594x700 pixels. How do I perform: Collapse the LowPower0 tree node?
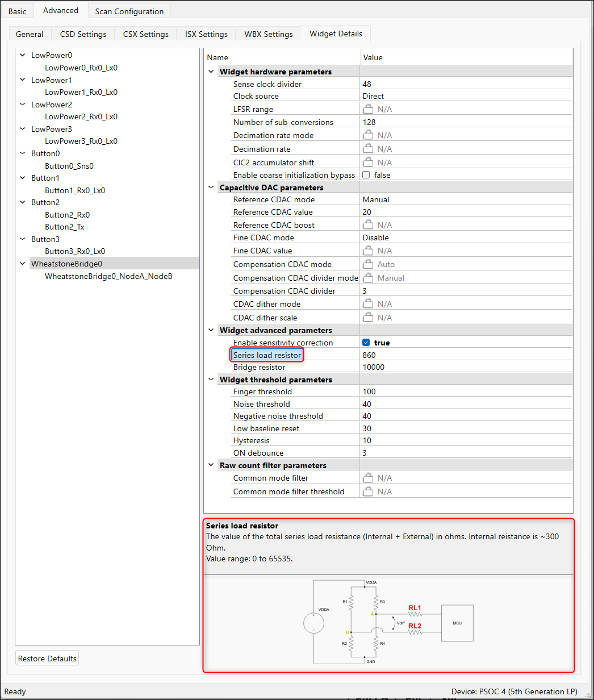pos(23,56)
